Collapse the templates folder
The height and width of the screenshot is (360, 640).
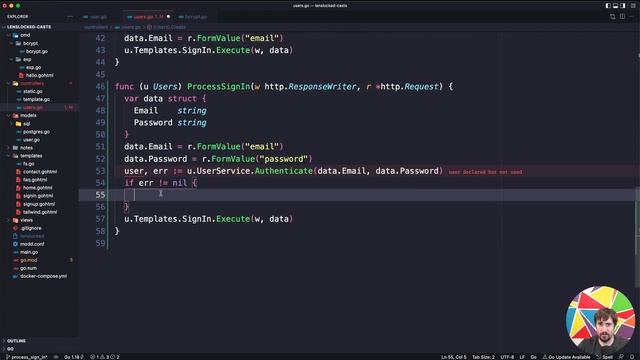(x=31, y=156)
